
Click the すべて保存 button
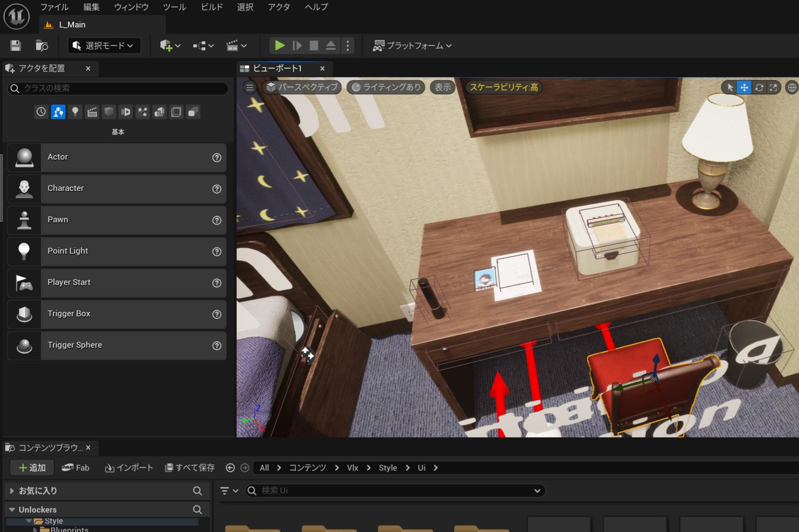coord(190,468)
